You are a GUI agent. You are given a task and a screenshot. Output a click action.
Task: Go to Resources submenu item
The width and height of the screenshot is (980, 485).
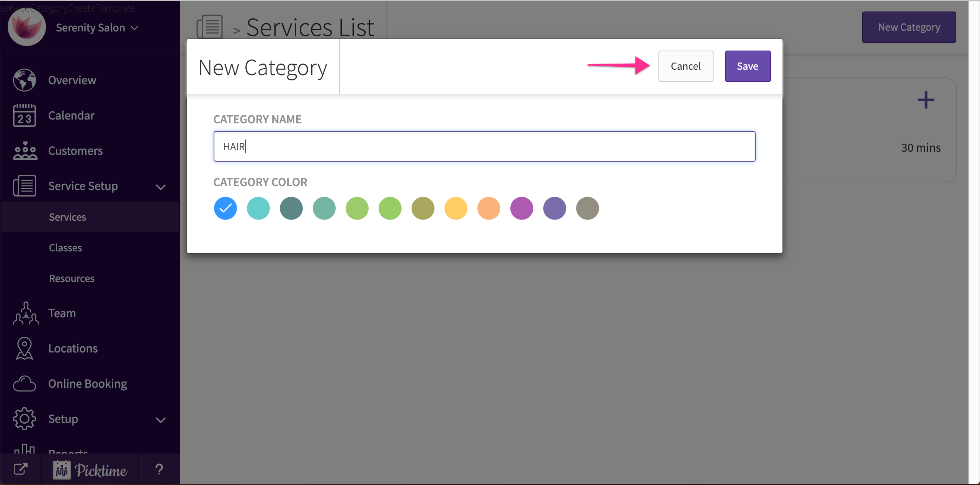click(x=72, y=279)
